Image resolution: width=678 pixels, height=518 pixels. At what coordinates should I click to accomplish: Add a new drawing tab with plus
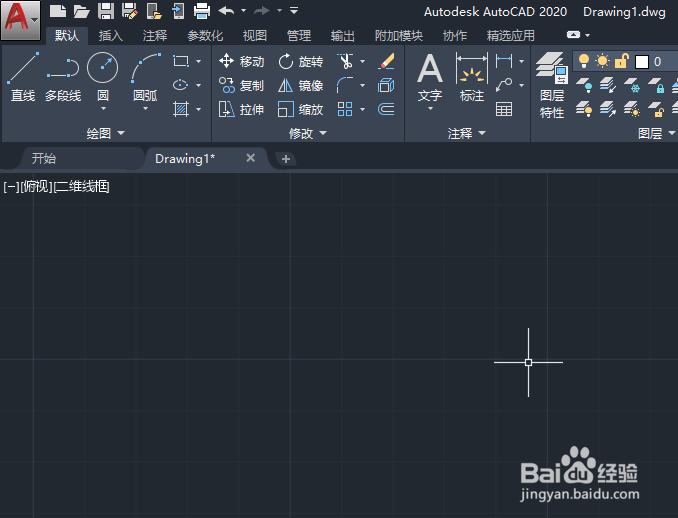click(x=285, y=159)
